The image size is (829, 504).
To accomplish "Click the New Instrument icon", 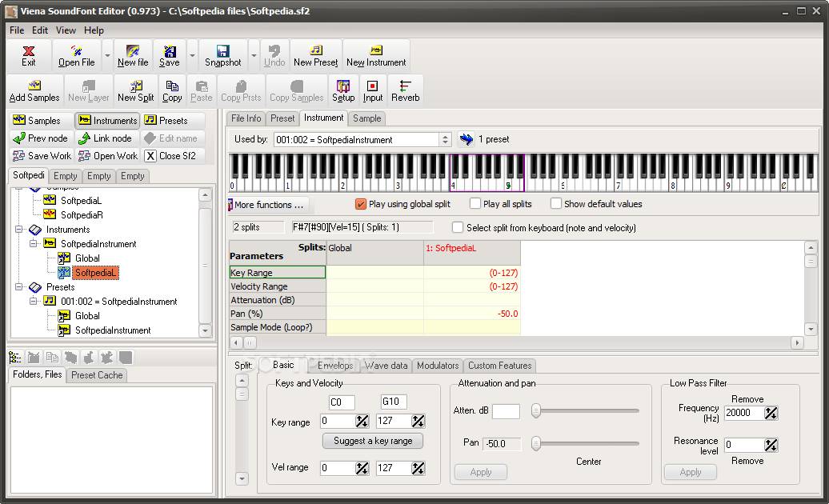I will [x=376, y=55].
